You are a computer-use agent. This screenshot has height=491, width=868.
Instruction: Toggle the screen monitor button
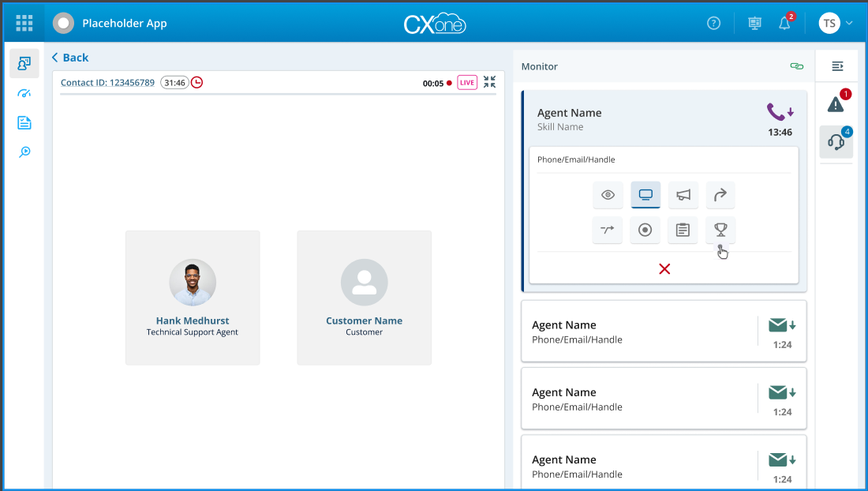pyautogui.click(x=645, y=195)
